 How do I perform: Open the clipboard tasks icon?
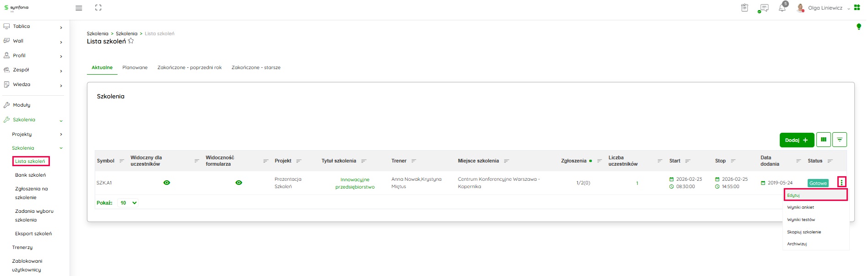click(744, 8)
